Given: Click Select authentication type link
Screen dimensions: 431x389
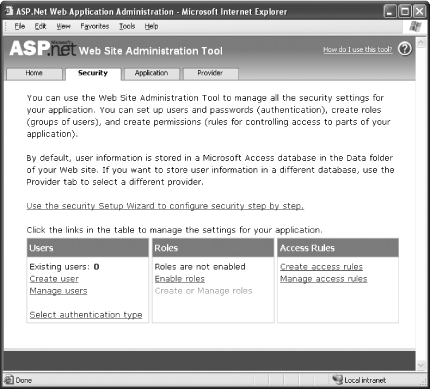Looking at the screenshot, I should coord(86,315).
